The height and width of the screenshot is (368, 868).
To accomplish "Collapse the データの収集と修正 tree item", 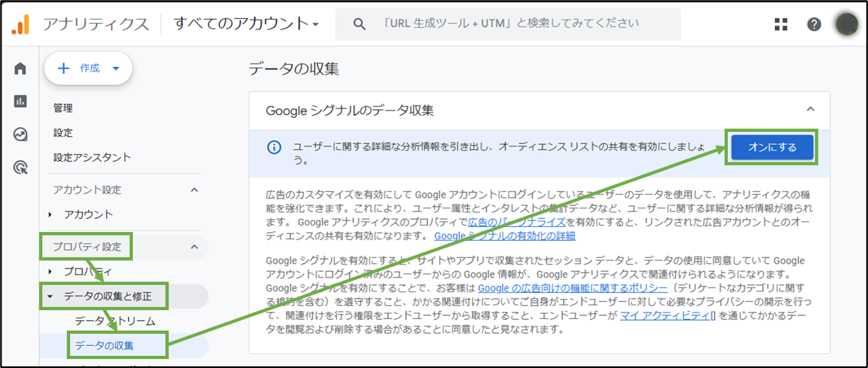I will click(x=51, y=296).
